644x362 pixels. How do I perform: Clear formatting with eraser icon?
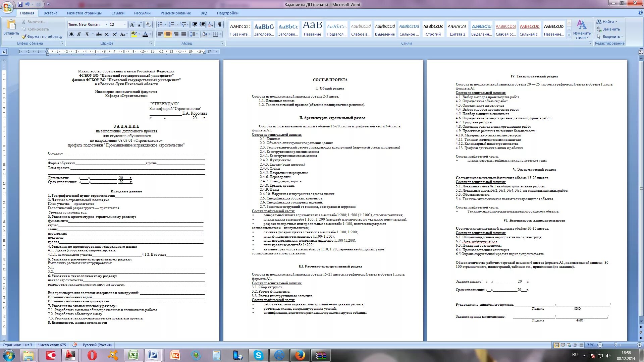(149, 24)
